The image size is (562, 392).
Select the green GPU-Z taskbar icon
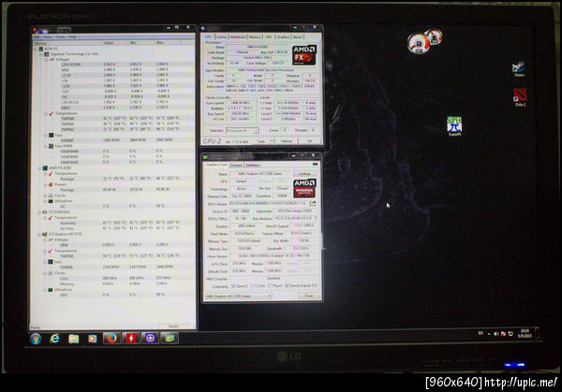(170, 339)
